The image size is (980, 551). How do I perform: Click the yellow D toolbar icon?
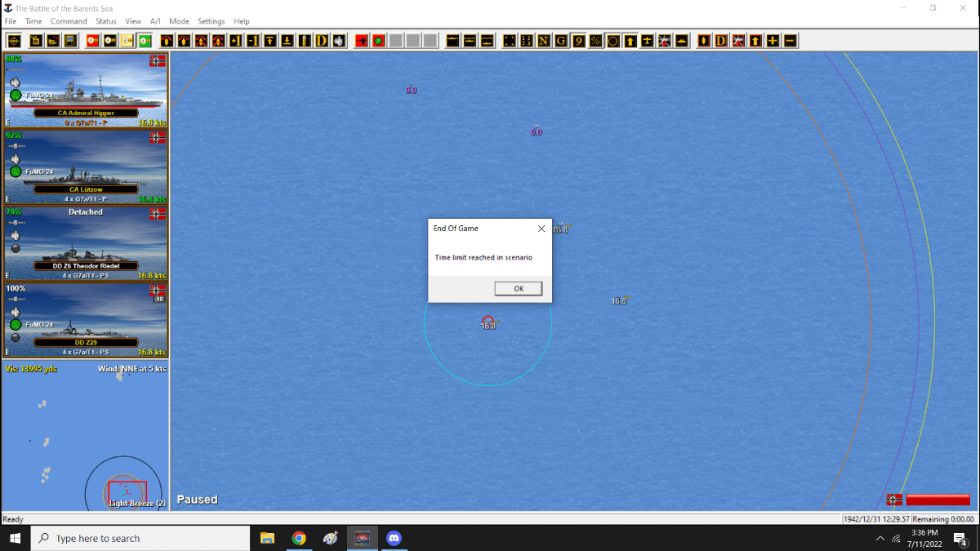(x=322, y=41)
